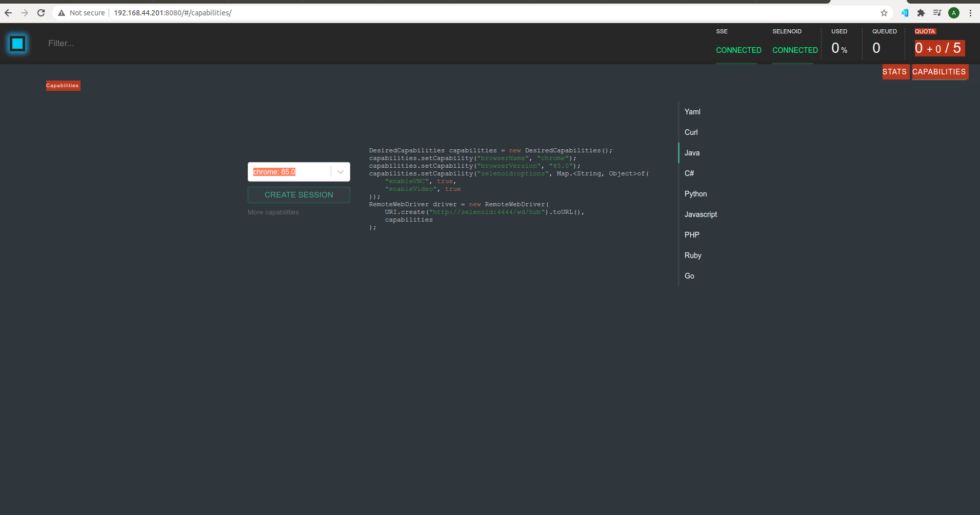This screenshot has height=515, width=980.
Task: Select the Java code tab
Action: pyautogui.click(x=692, y=153)
